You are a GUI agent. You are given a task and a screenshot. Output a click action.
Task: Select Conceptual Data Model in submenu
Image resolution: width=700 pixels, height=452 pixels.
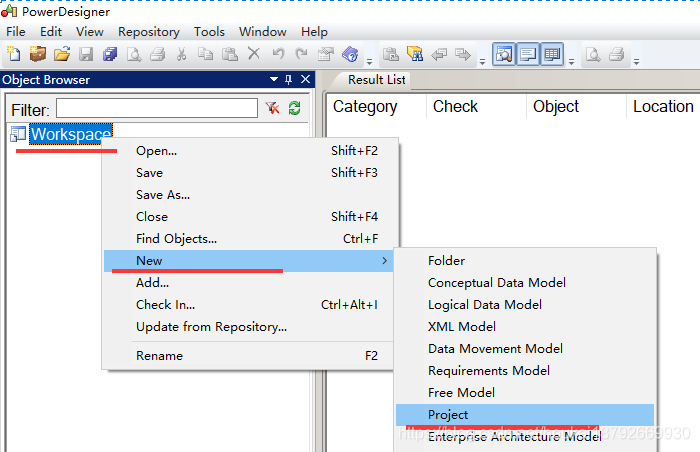coord(525,283)
